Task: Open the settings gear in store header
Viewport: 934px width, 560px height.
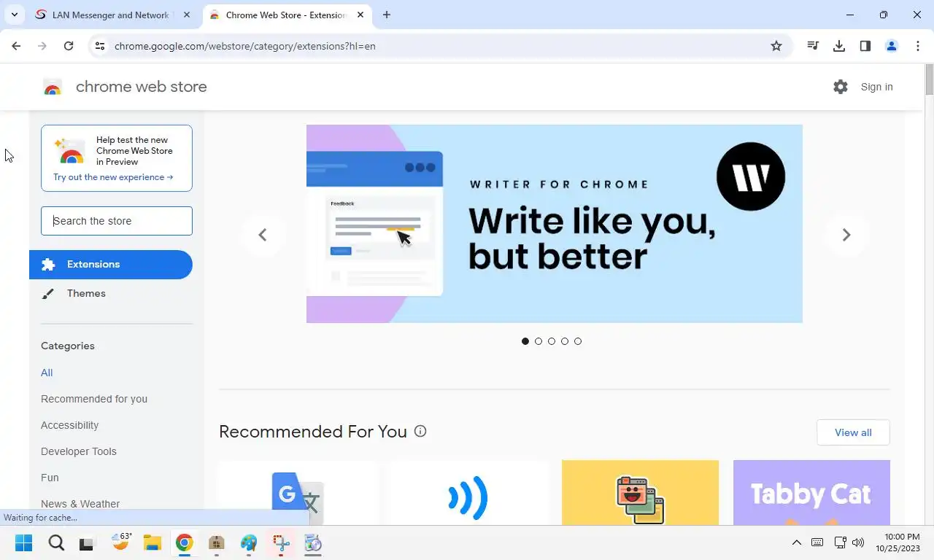Action: pos(841,87)
